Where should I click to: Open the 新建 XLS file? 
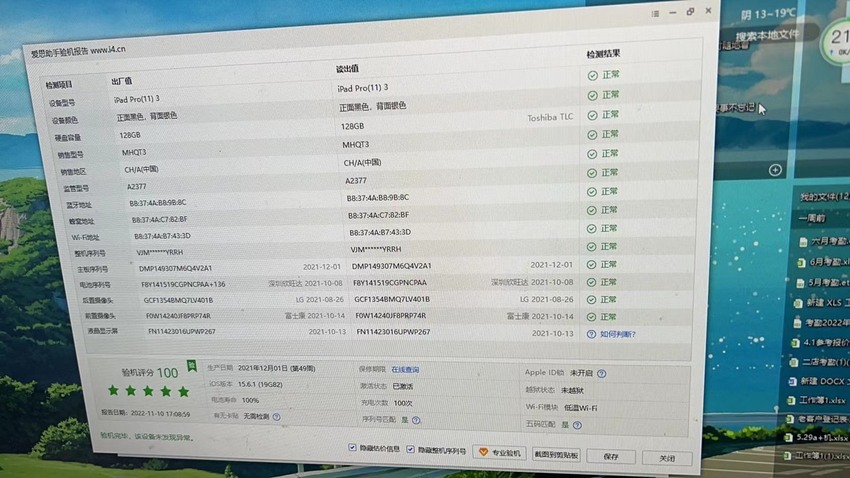coord(821,302)
